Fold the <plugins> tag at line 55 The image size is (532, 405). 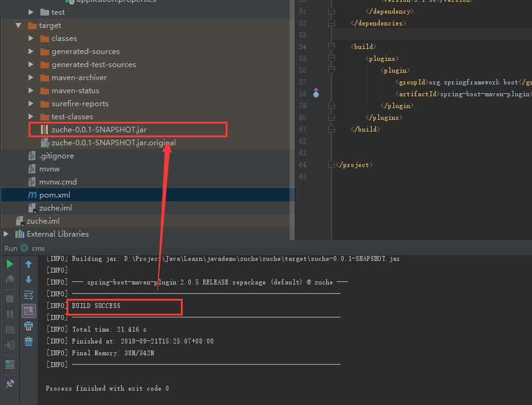(332, 58)
